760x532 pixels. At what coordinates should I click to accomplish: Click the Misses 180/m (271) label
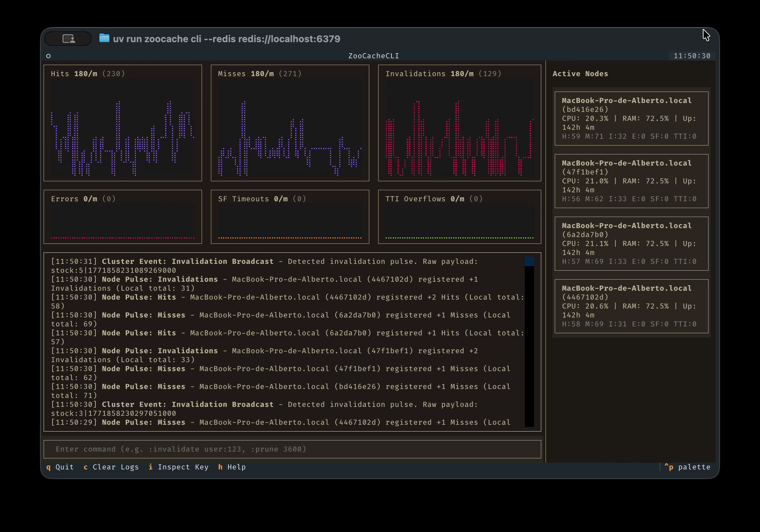pyautogui.click(x=260, y=74)
